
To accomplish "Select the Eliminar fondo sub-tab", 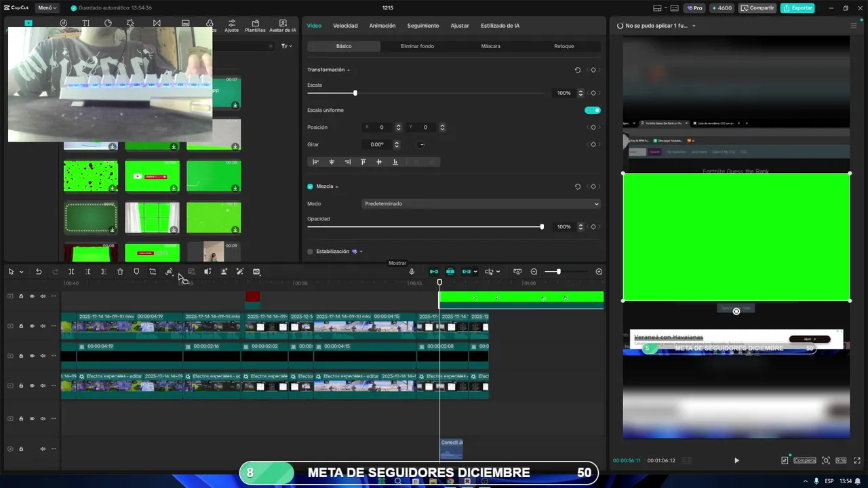I will pos(417,46).
